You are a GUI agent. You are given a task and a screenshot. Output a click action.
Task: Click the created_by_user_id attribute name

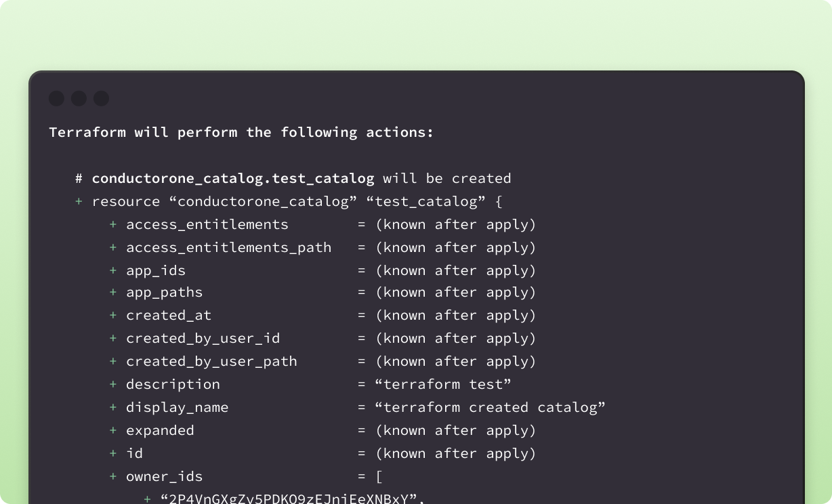(x=203, y=339)
